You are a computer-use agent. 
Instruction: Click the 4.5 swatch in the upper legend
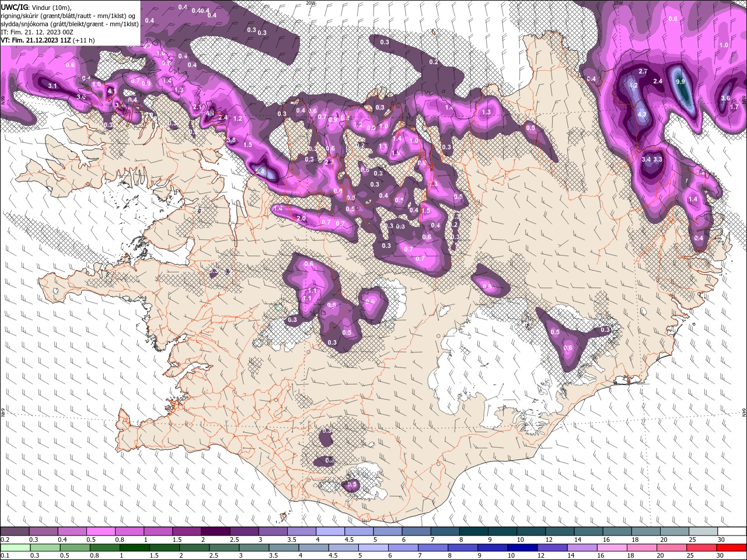pos(359,531)
